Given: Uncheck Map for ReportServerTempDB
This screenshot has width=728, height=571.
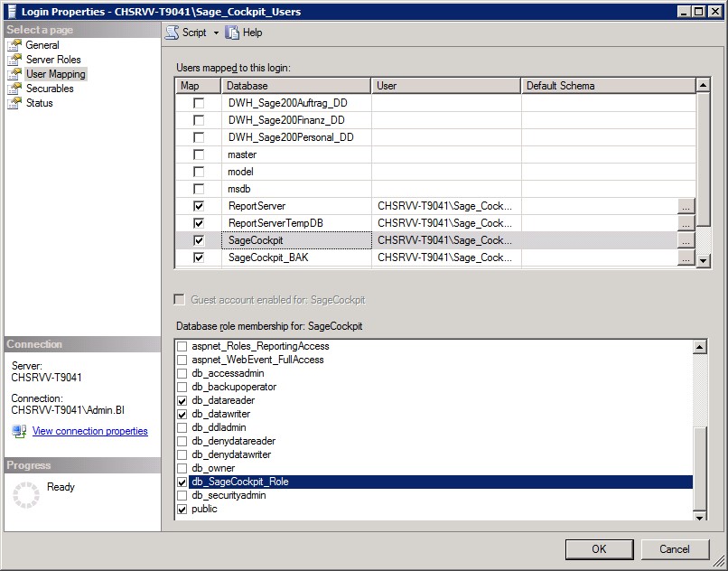Looking at the screenshot, I should (x=199, y=223).
